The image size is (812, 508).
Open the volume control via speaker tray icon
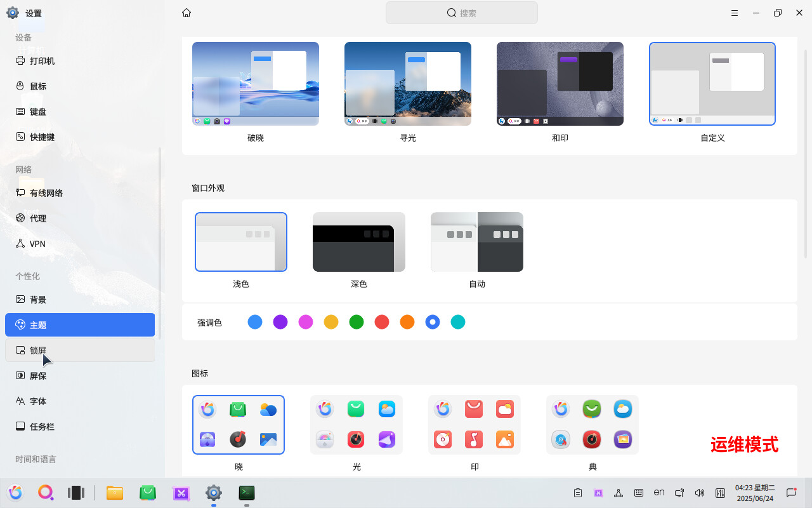[700, 493]
